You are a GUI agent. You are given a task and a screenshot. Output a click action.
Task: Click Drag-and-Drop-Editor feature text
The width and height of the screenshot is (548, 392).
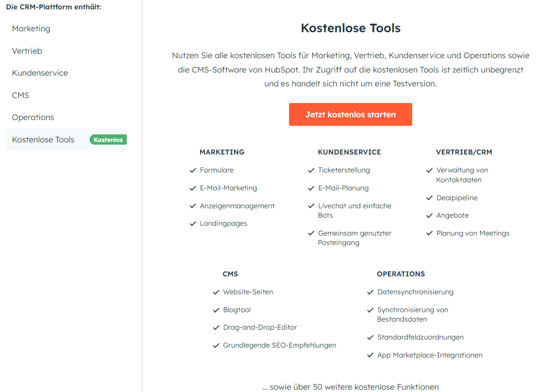(260, 327)
